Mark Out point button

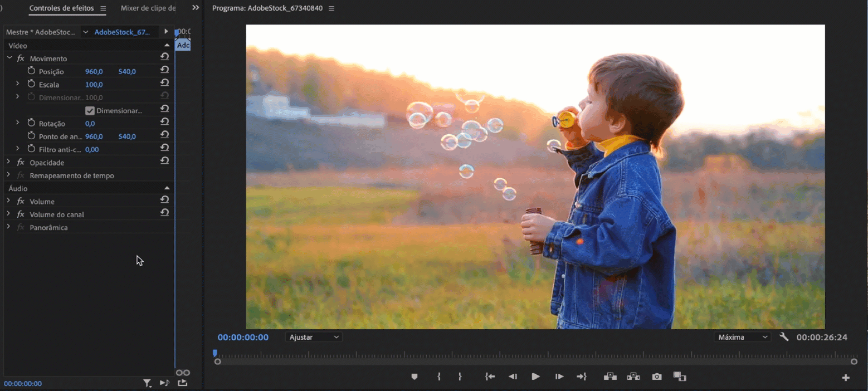460,377
